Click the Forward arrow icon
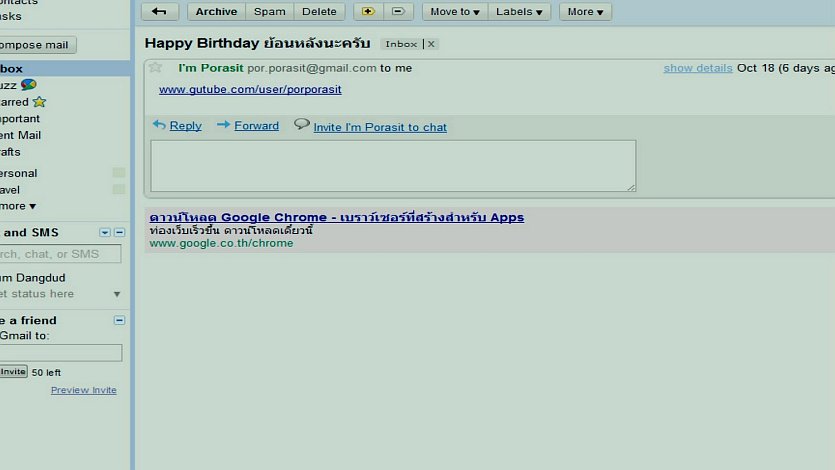The height and width of the screenshot is (470, 835). click(223, 125)
